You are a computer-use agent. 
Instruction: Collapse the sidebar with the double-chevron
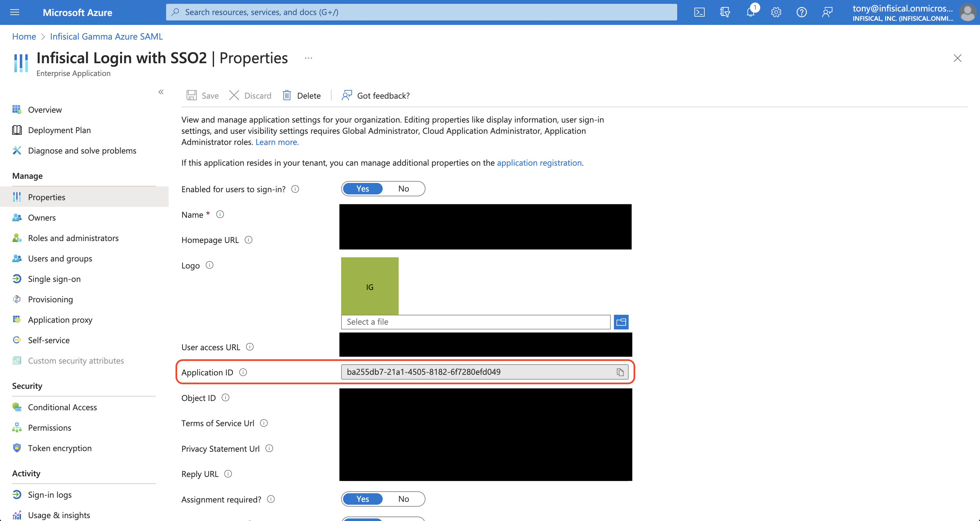click(161, 92)
